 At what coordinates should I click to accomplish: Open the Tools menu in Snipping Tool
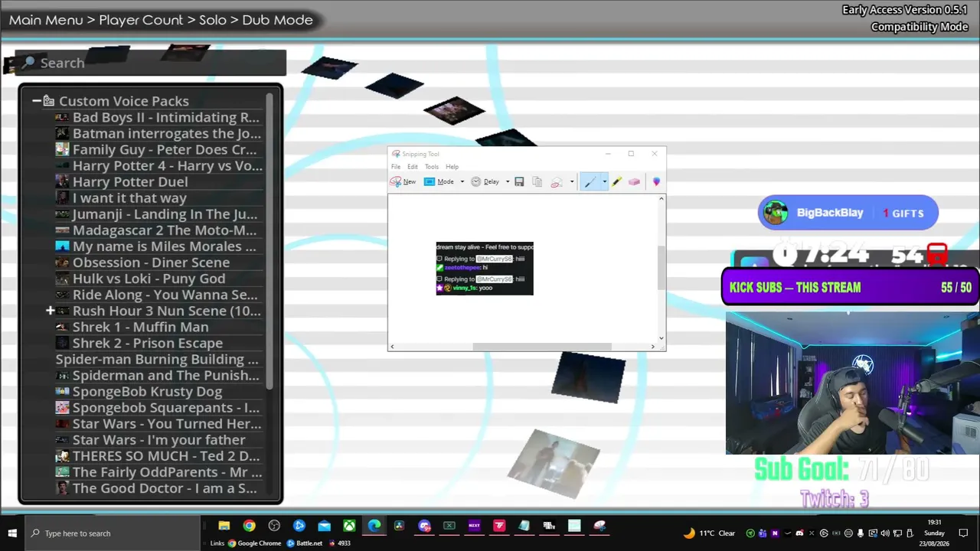click(432, 167)
